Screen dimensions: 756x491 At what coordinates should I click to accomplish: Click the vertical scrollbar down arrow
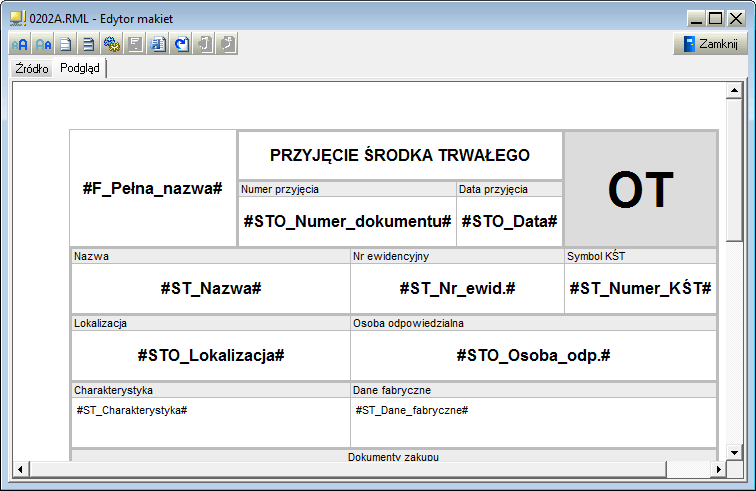coord(735,452)
